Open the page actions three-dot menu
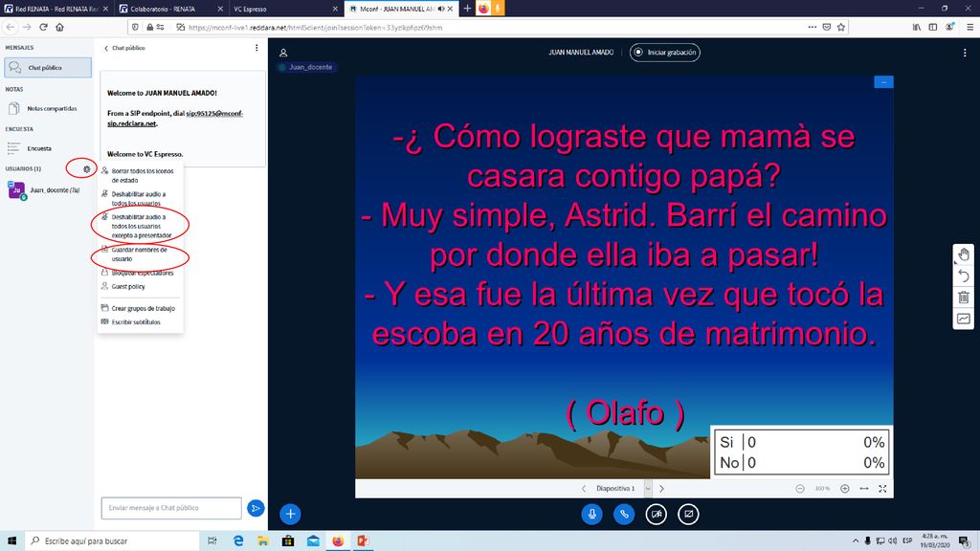The height and width of the screenshot is (551, 980). click(x=812, y=27)
